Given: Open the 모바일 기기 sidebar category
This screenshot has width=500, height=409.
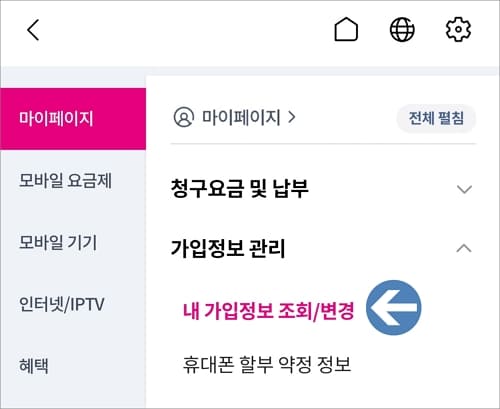Looking at the screenshot, I should [x=58, y=242].
